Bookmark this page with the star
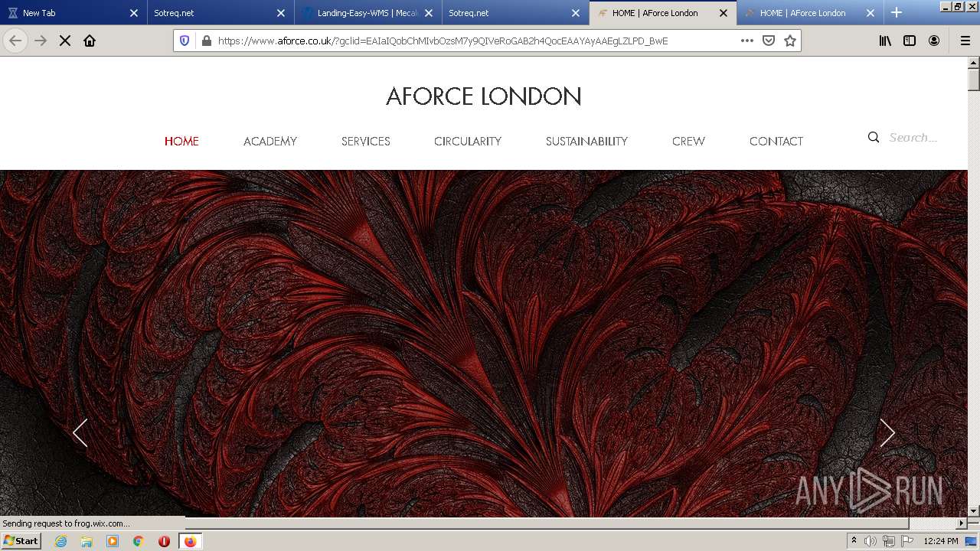980x551 pixels. click(790, 41)
